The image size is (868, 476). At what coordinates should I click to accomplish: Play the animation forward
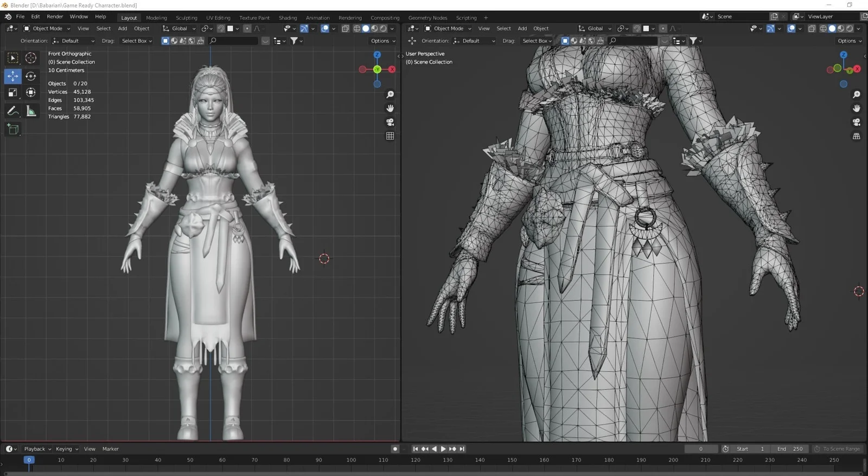(x=443, y=449)
